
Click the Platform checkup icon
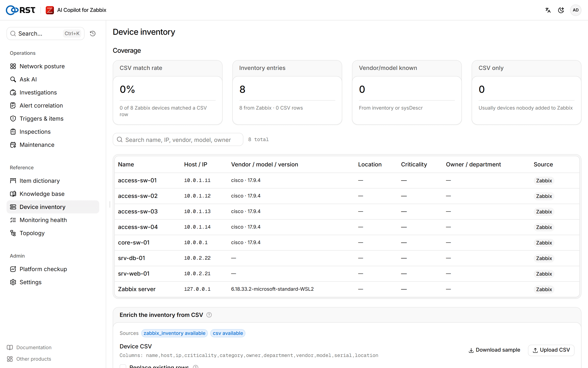click(x=13, y=269)
